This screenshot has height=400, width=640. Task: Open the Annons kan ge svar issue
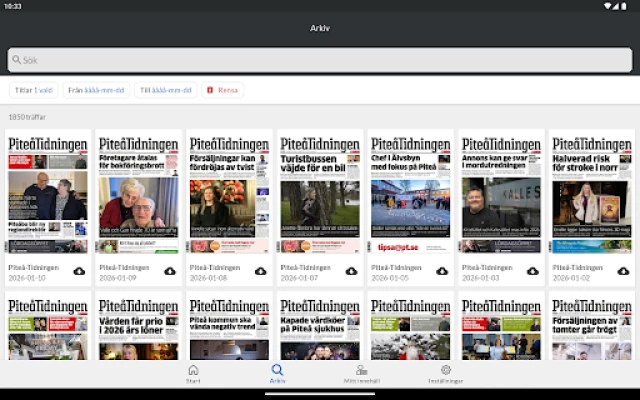tap(500, 195)
